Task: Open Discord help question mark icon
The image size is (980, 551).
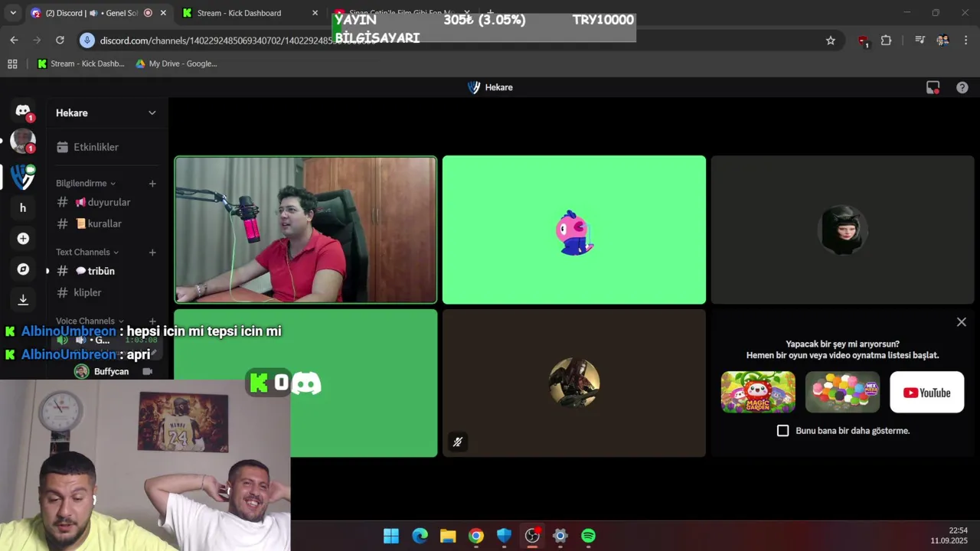Action: click(962, 87)
